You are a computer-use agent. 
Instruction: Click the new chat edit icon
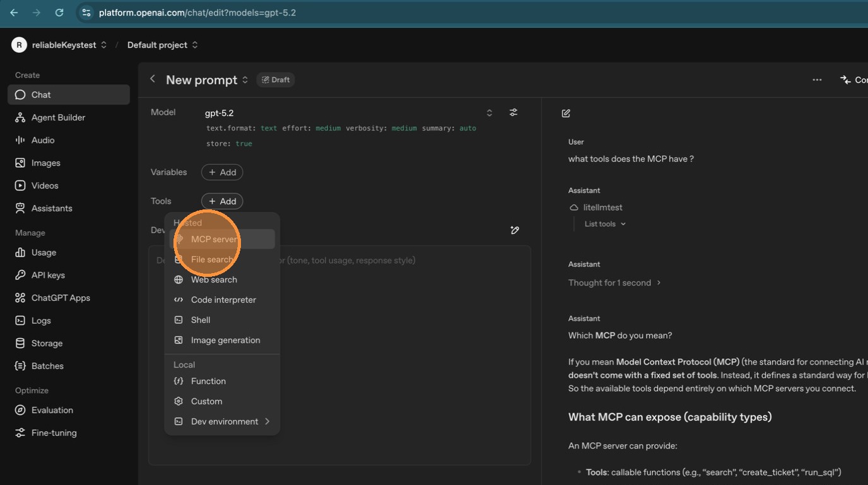click(566, 114)
